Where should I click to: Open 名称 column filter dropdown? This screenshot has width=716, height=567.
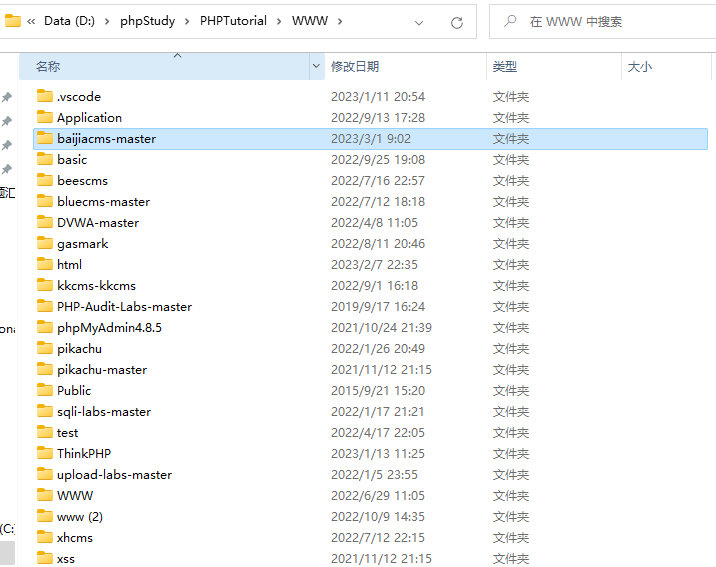pyautogui.click(x=316, y=67)
